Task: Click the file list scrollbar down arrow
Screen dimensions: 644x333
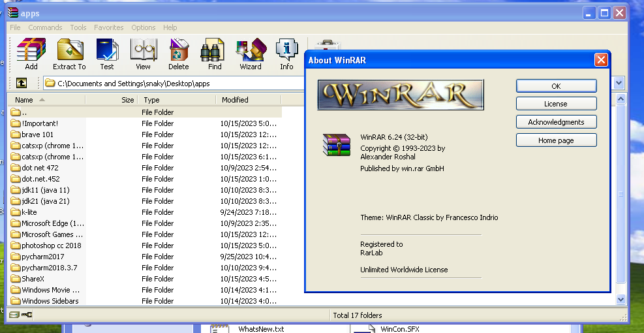Action: tap(621, 299)
